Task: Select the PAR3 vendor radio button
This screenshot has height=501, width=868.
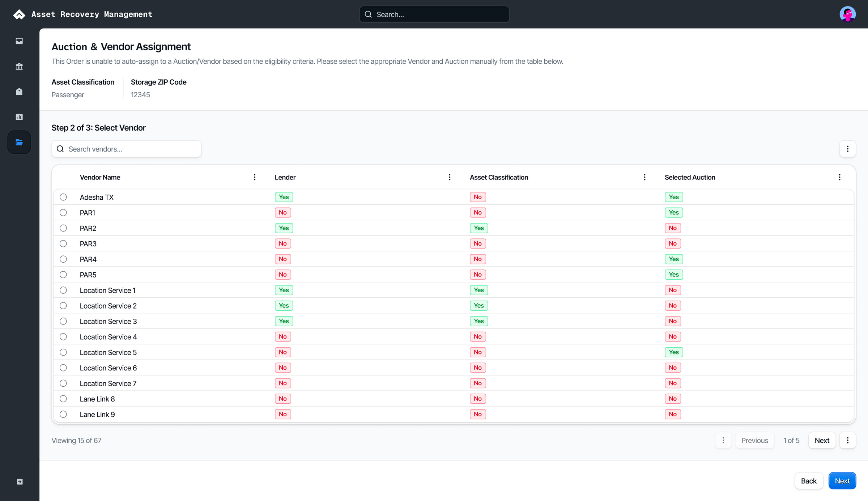Action: 63,244
